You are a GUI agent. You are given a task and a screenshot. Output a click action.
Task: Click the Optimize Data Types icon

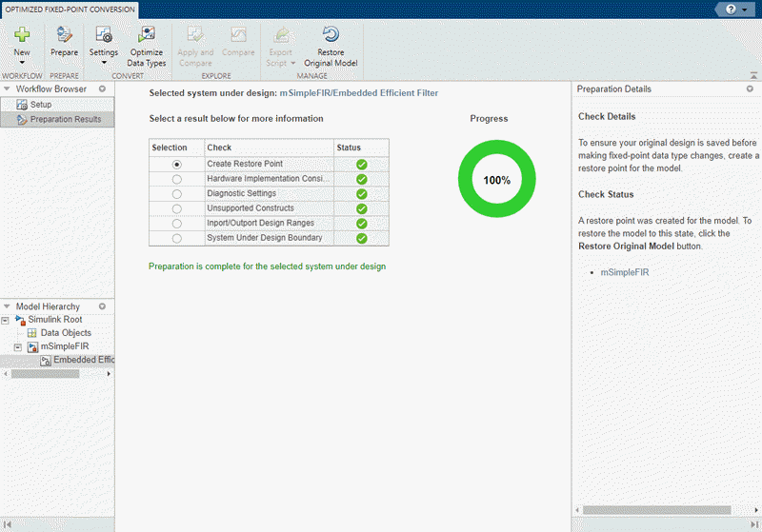147,35
